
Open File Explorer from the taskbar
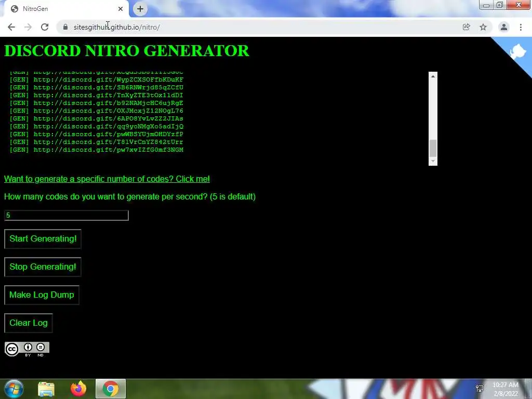click(46, 389)
